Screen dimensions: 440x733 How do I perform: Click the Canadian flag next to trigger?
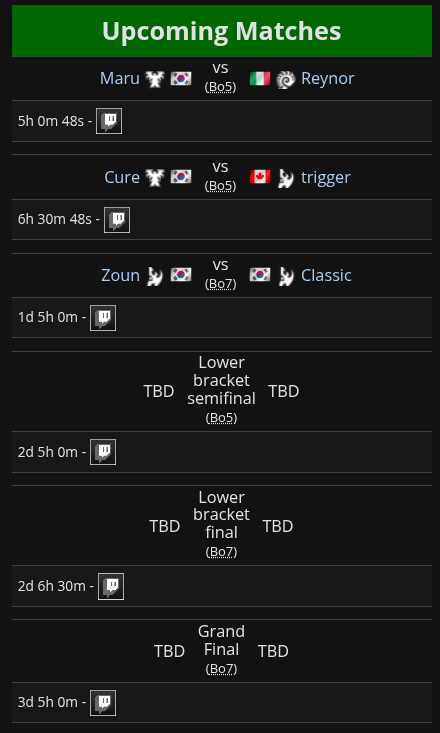click(260, 177)
